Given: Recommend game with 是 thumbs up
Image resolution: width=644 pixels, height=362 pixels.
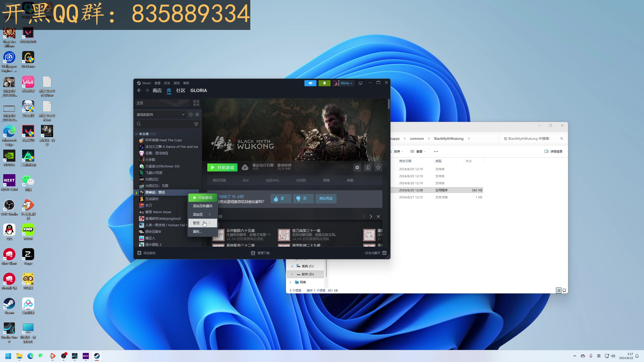Looking at the screenshot, I should [281, 199].
